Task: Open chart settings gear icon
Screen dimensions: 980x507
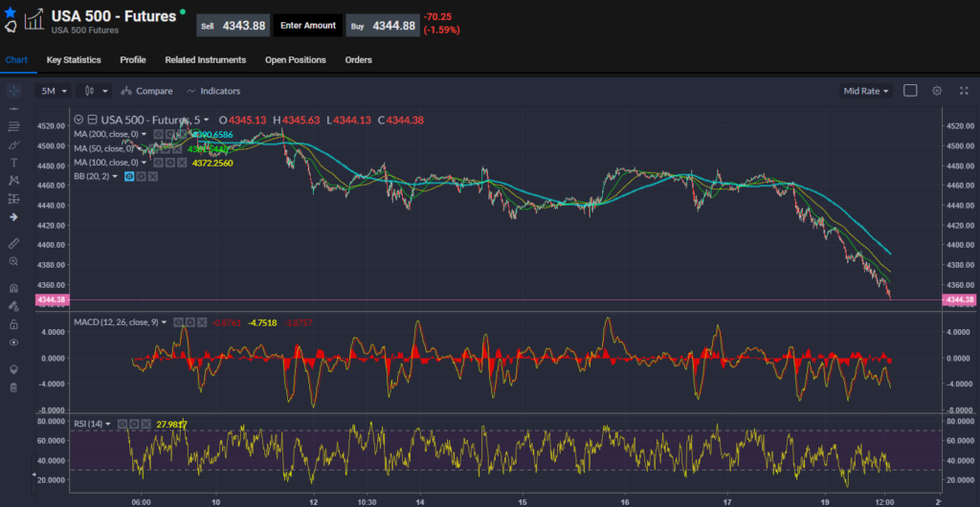Action: [x=936, y=91]
